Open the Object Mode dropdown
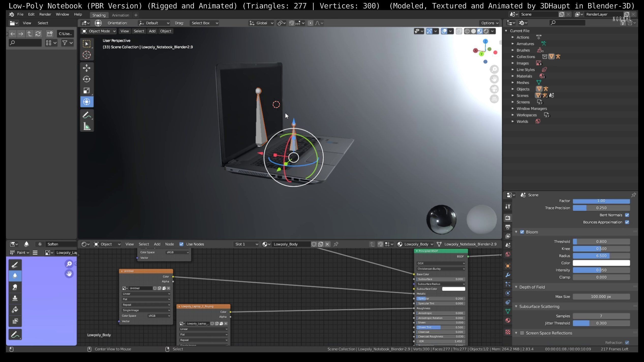The width and height of the screenshot is (644, 362). pyautogui.click(x=99, y=31)
